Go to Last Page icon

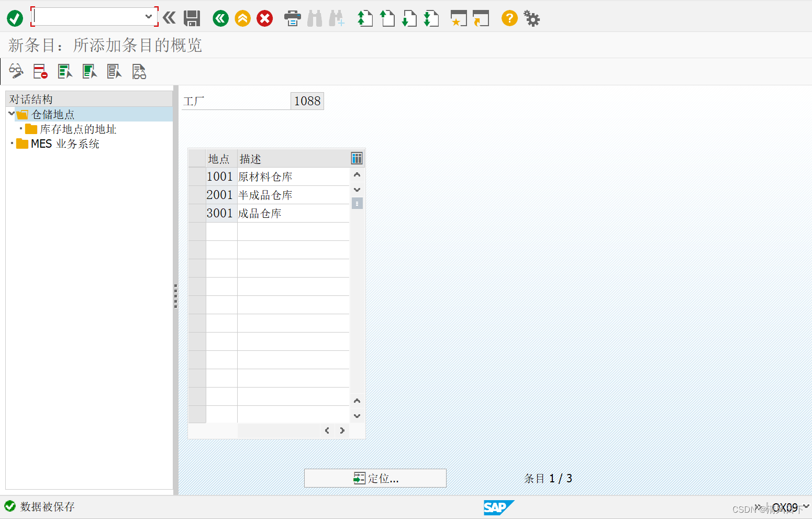point(431,19)
